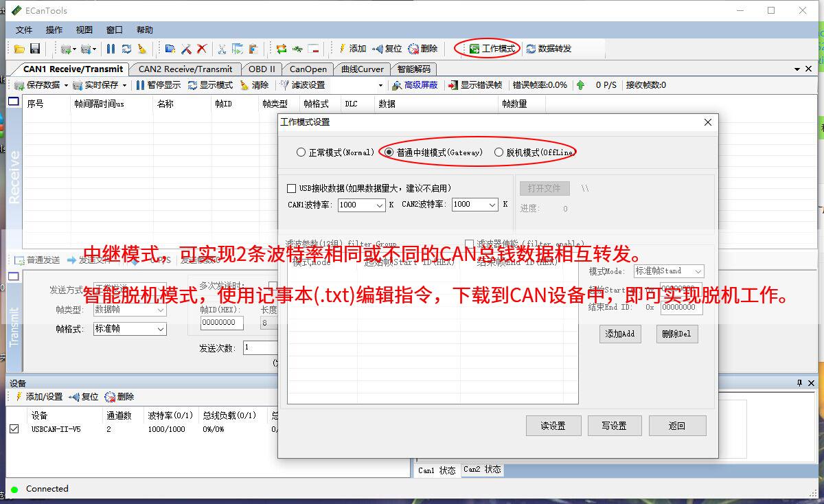Click the 发送次数 input field
This screenshot has width=824, height=504.
(x=261, y=347)
